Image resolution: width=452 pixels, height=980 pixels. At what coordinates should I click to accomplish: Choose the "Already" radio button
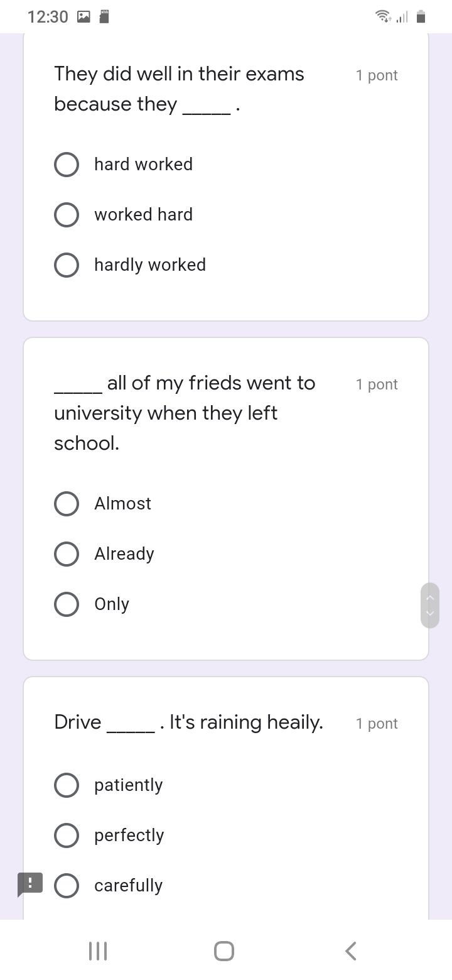point(67,554)
